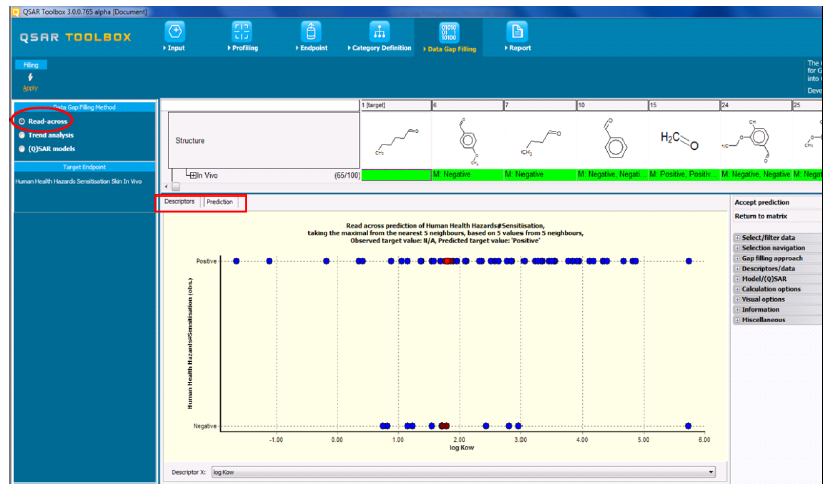Click the QSAR Toolbox title bar icon
The image size is (839, 485).
pyautogui.click(x=16, y=12)
